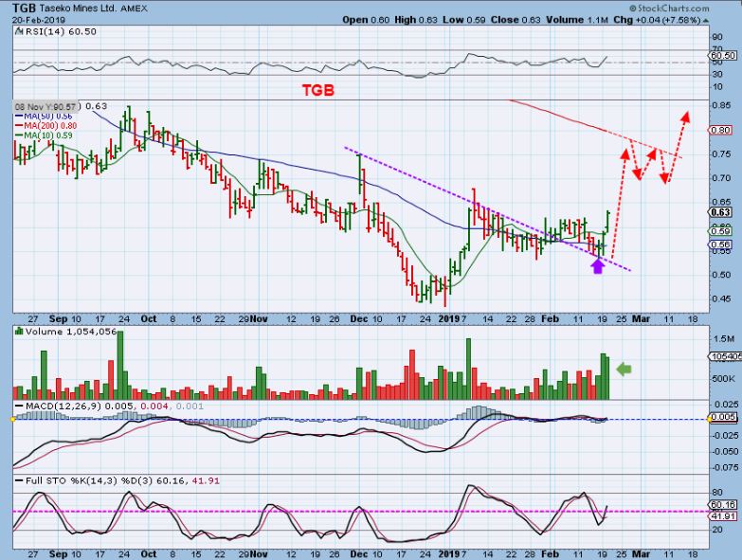
Task: Click the 0.63 last price tag
Action: tap(721, 212)
